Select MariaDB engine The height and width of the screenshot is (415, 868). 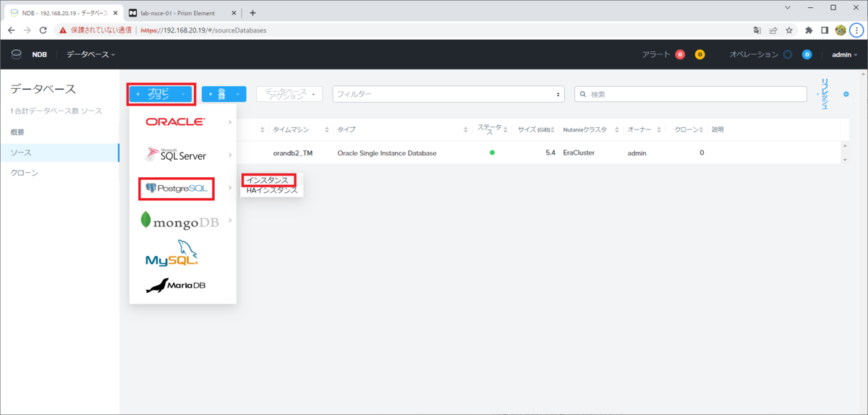[x=176, y=285]
